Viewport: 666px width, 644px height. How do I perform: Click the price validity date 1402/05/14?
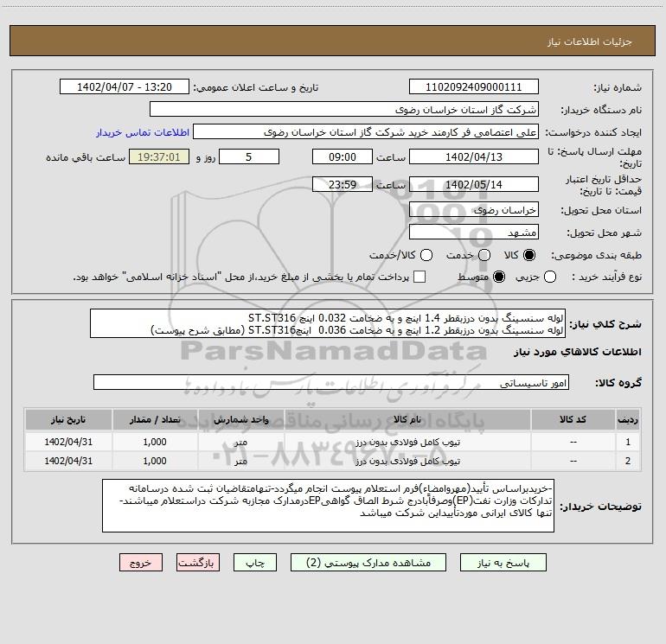[474, 184]
